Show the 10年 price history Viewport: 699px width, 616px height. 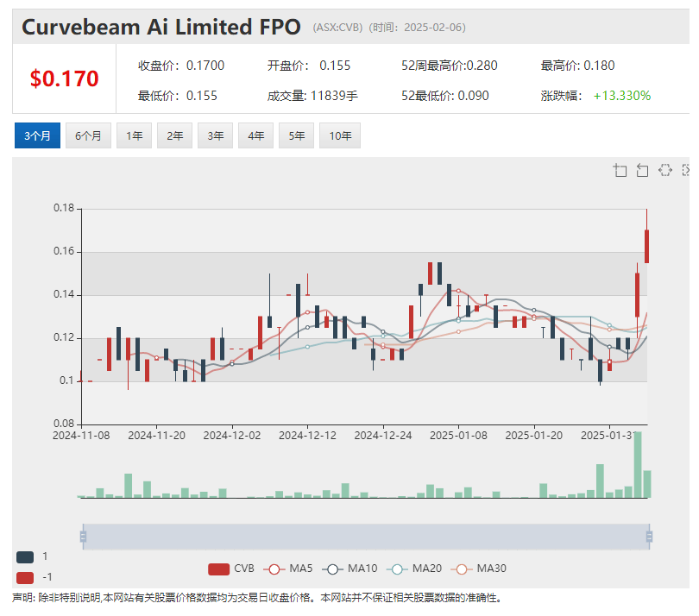(340, 135)
